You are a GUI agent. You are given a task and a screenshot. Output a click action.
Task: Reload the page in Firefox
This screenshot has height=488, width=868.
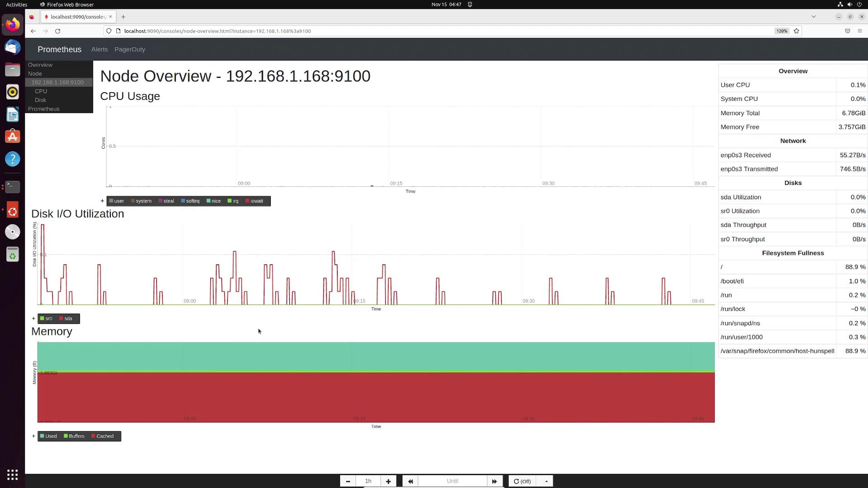point(57,31)
